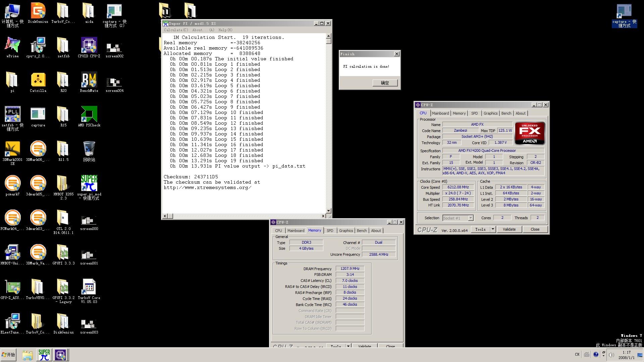644x362 pixels.
Task: Open About tab in the CPU window of CPU-Z
Action: (521, 113)
